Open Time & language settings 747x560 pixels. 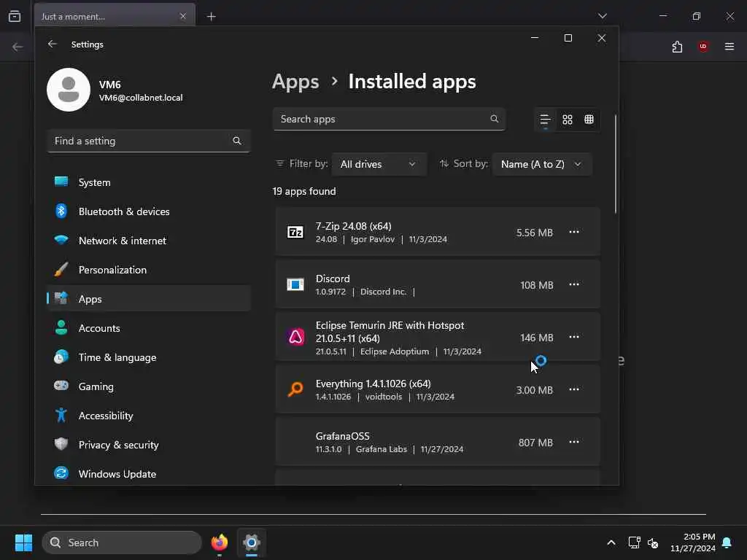click(149, 357)
